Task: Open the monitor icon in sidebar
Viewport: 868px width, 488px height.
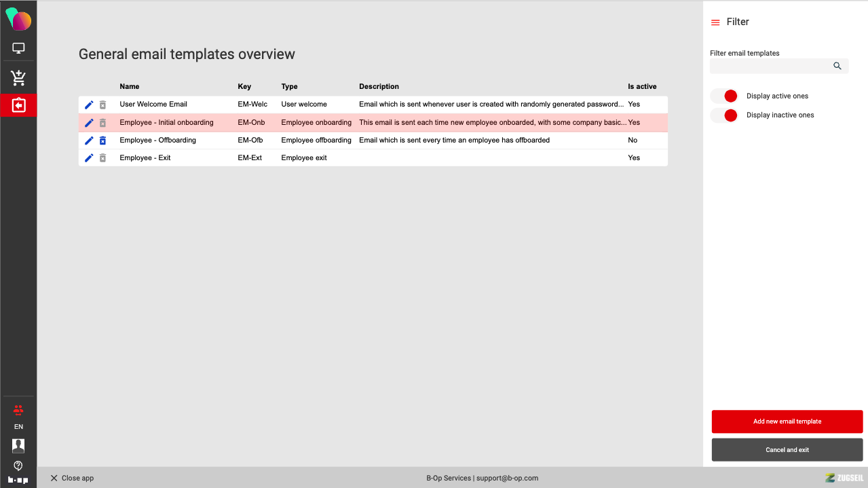Action: click(x=18, y=48)
